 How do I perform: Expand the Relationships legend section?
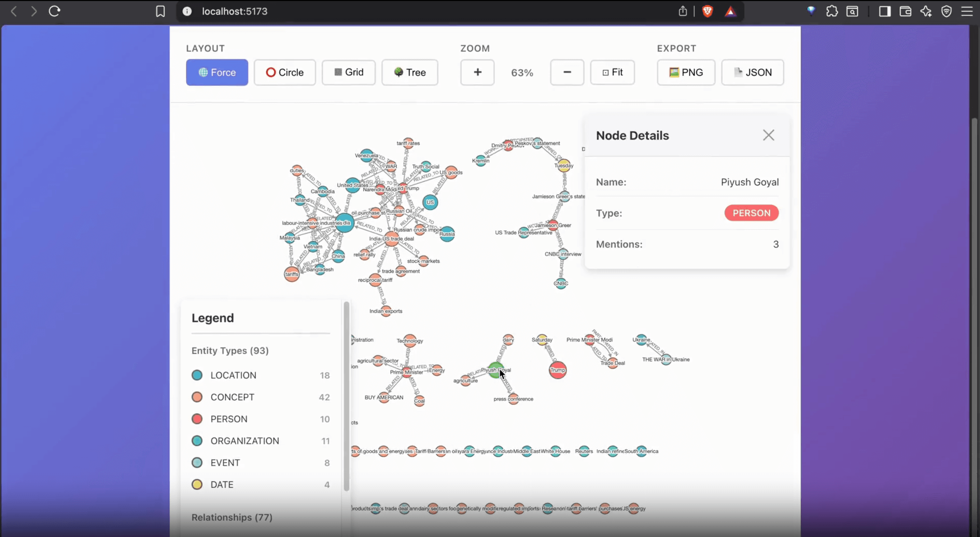click(x=232, y=517)
